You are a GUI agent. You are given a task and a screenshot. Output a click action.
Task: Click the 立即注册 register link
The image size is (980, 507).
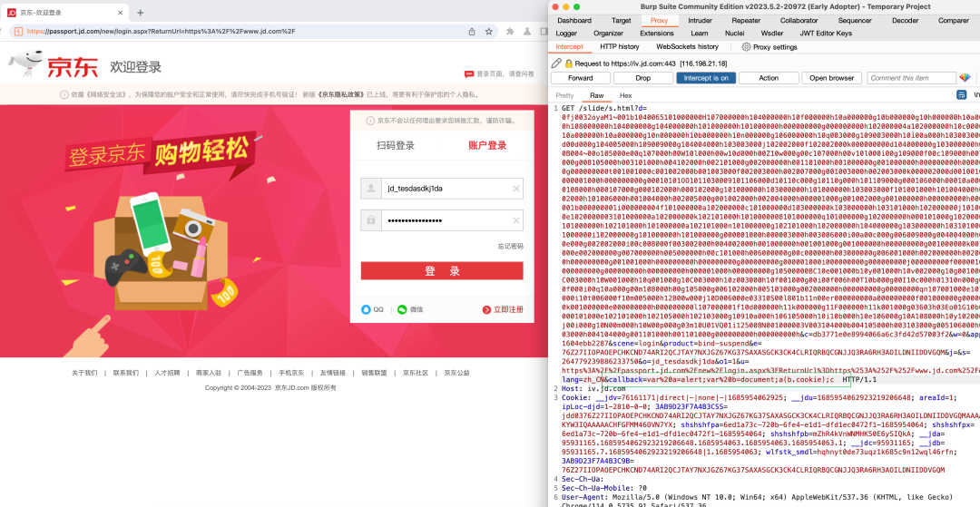click(x=508, y=309)
